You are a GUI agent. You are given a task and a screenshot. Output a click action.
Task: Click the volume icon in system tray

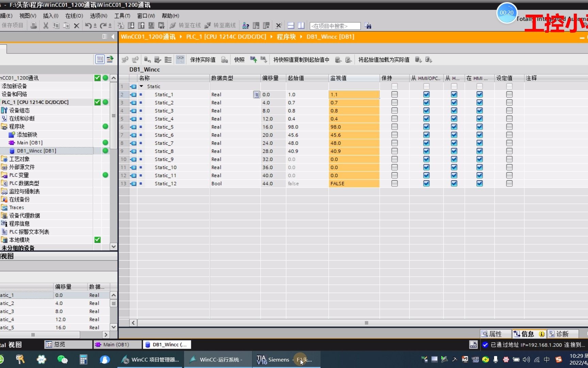coord(526,359)
